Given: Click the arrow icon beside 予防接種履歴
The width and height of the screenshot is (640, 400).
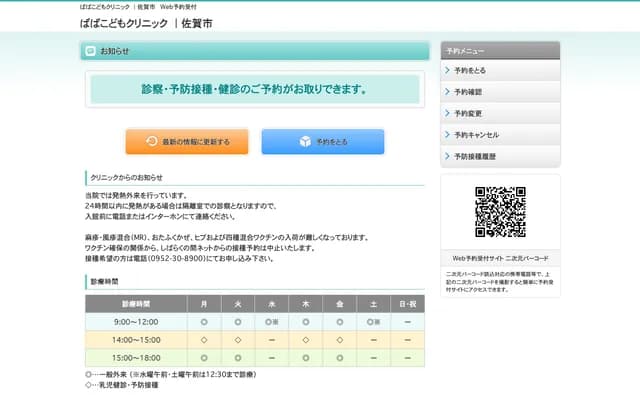Looking at the screenshot, I should pyautogui.click(x=447, y=156).
